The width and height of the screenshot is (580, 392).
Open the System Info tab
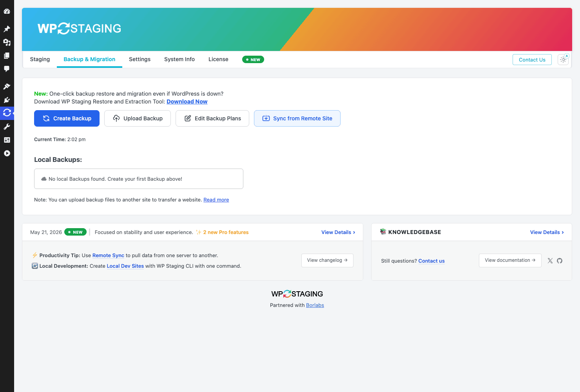pyautogui.click(x=179, y=59)
